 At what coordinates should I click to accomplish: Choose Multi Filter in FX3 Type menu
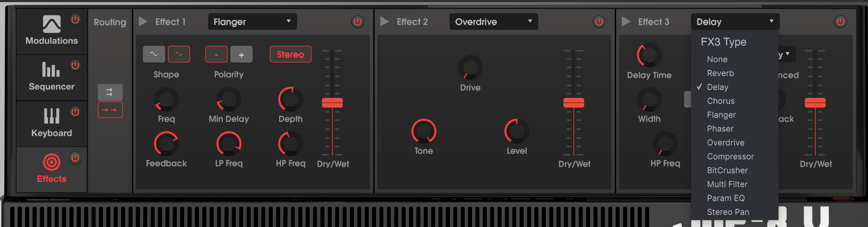(x=735, y=184)
